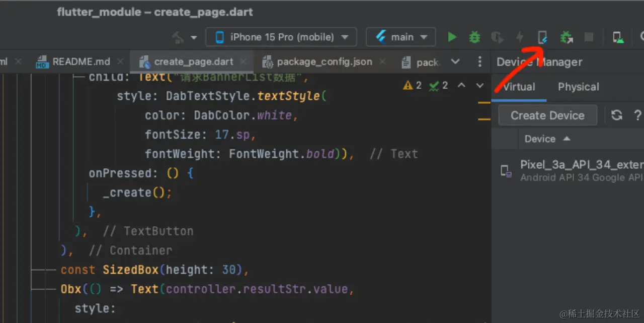Click the yellow warnings indicator
644x323 pixels.
pos(412,85)
